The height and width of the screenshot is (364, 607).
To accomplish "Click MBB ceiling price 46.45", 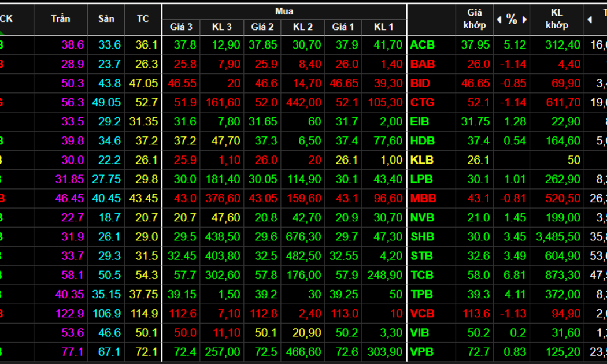I will pyautogui.click(x=70, y=198).
